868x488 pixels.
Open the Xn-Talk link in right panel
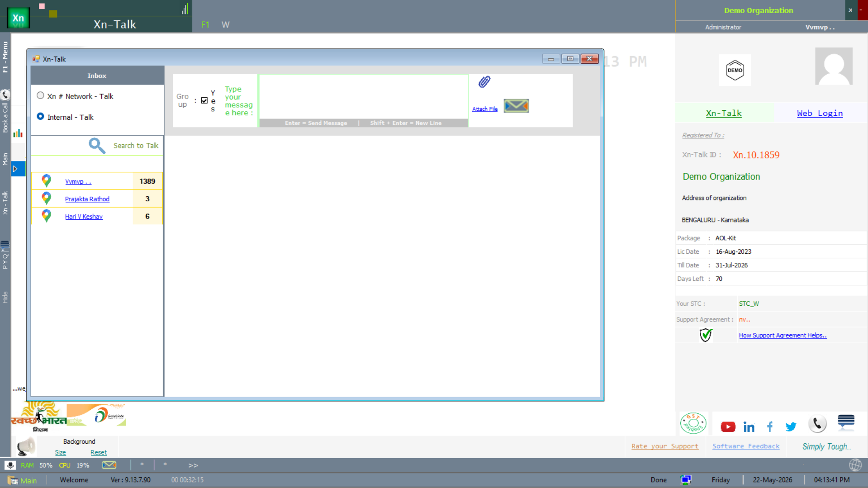click(724, 113)
